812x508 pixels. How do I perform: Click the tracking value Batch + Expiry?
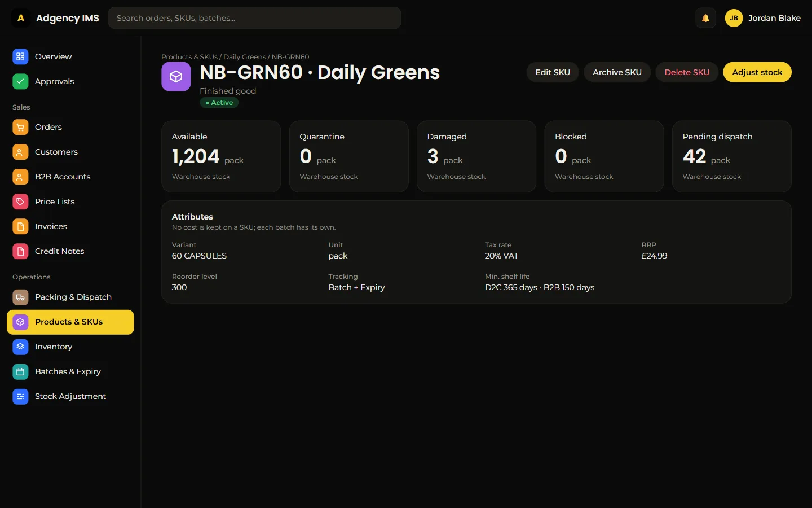coord(357,287)
